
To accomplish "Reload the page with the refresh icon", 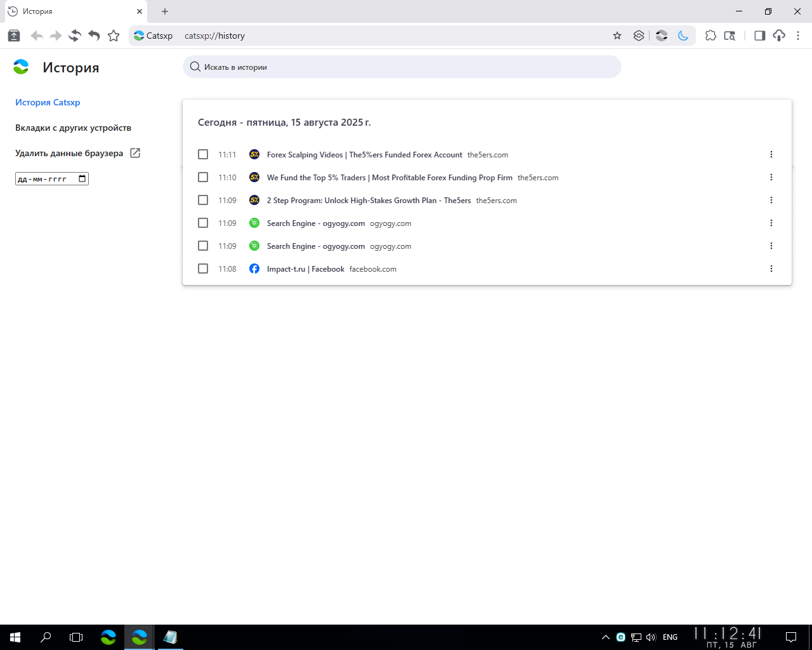I will (75, 36).
